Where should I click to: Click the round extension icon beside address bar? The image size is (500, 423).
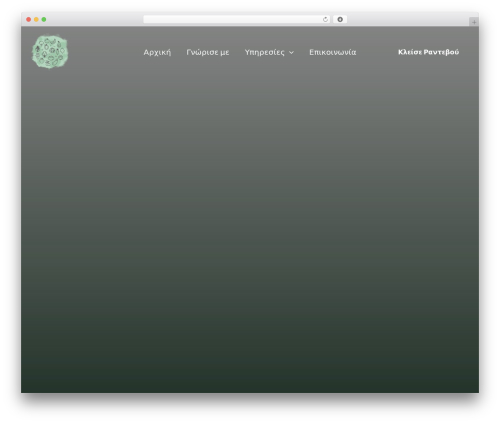(x=340, y=19)
